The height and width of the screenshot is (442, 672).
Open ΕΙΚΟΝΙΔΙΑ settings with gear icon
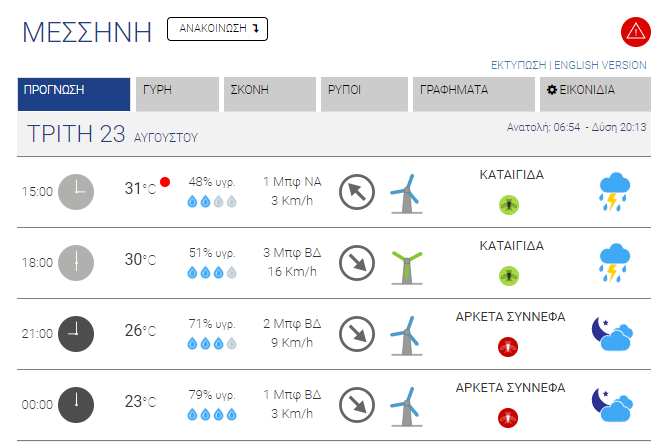pos(595,94)
